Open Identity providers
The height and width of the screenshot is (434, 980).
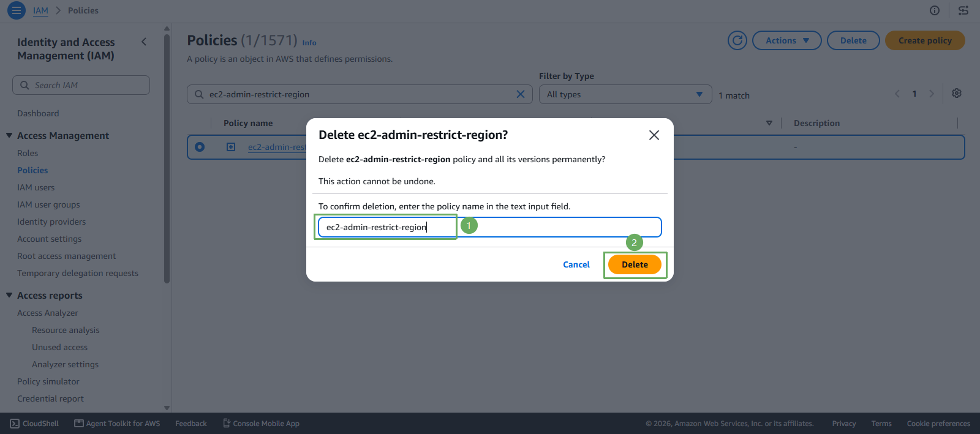pos(51,222)
